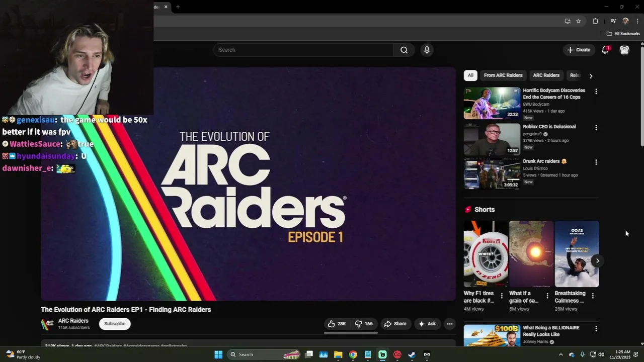Open the volume icon in system tray
This screenshot has height=362, width=644.
(601, 354)
